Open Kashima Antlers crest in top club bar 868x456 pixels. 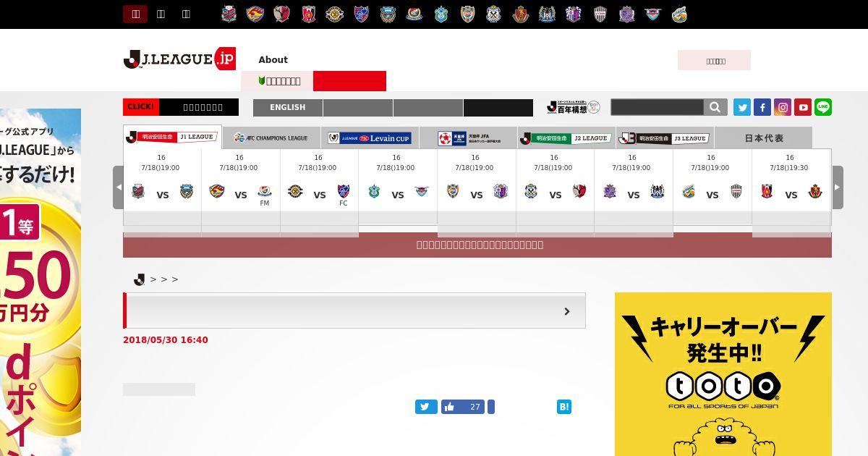point(282,14)
